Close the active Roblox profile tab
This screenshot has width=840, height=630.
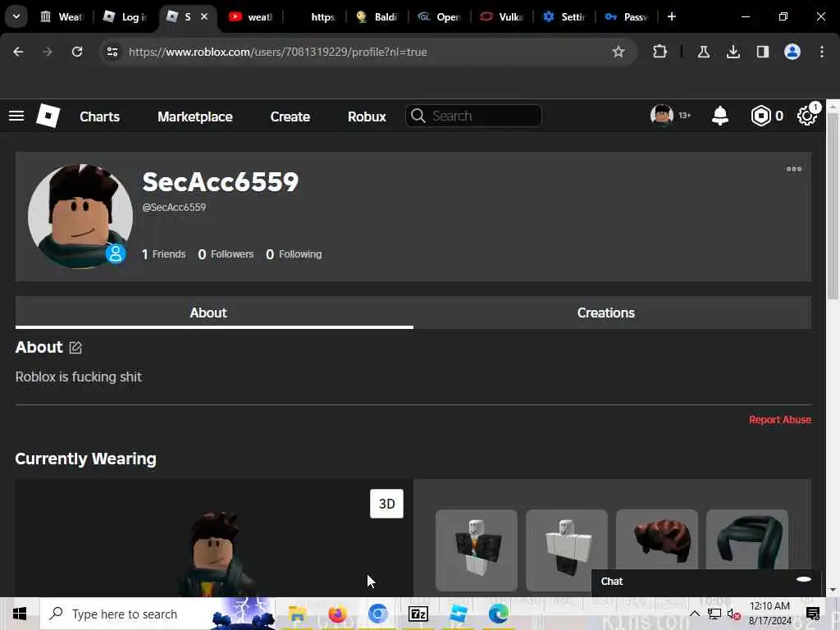[x=204, y=16]
